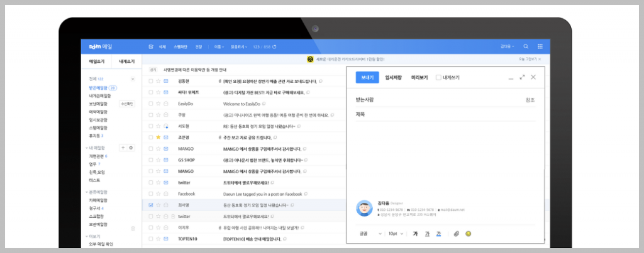Star the Facebook email
Screen dimensions: 644x253
point(158,193)
